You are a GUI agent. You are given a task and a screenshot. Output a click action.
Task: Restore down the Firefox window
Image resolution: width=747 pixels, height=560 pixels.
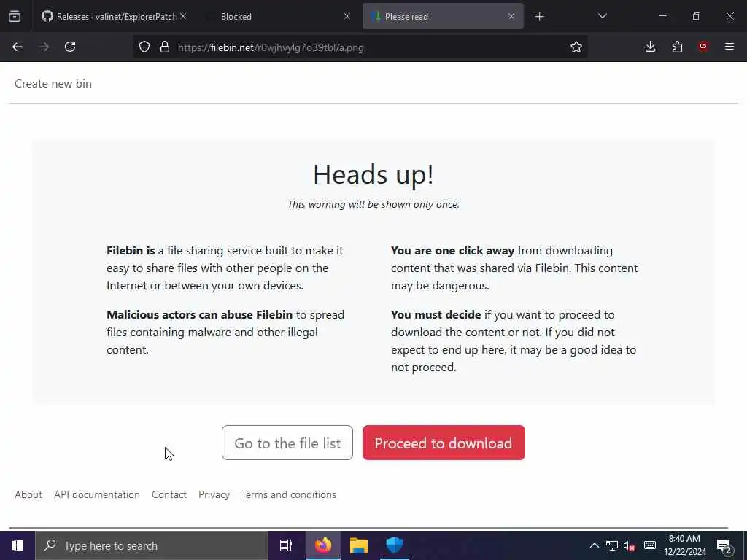pyautogui.click(x=697, y=16)
